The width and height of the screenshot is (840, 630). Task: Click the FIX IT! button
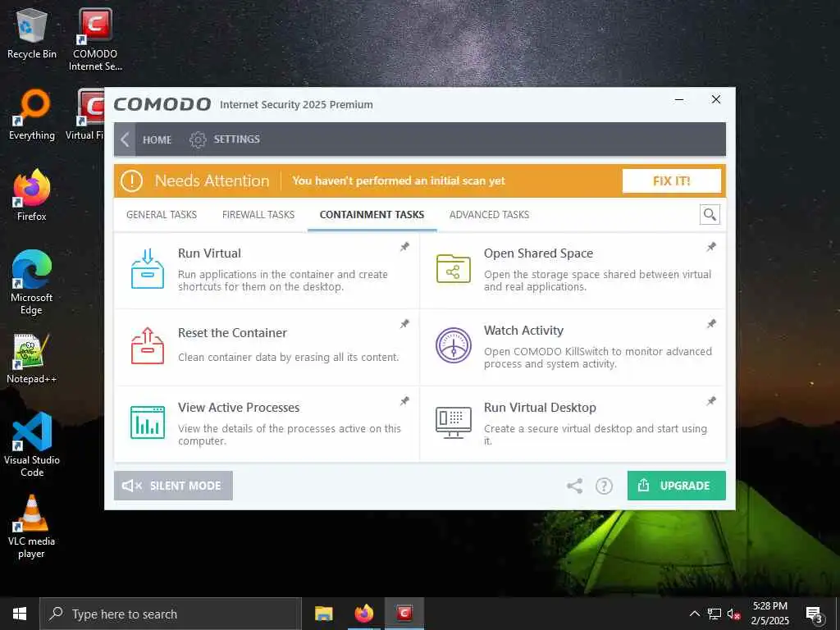click(x=671, y=181)
